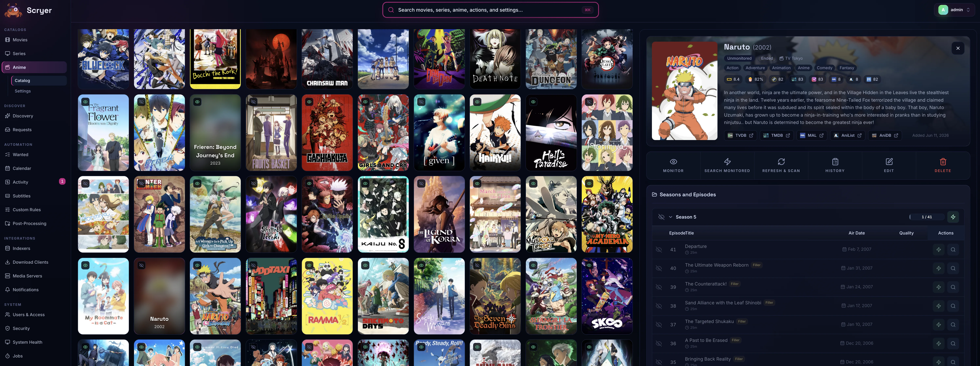Toggle monitoring for episode 41 Departure
This screenshot has width=980, height=366.
click(x=659, y=249)
